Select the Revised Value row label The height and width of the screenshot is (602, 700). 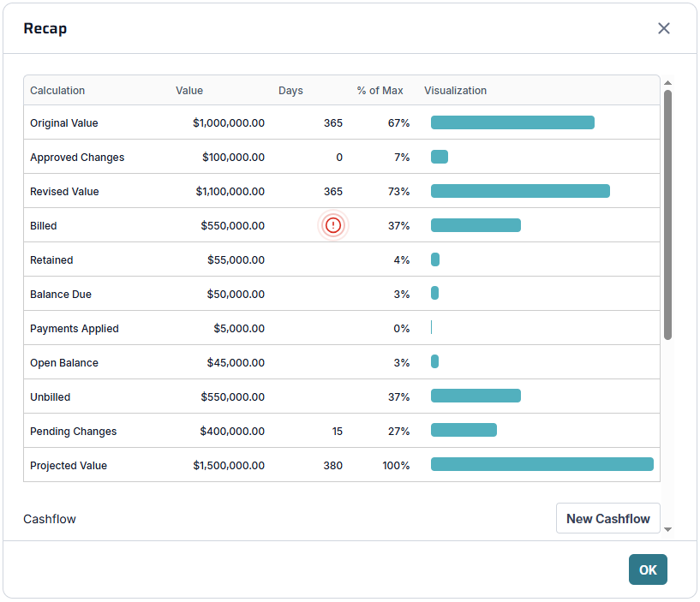[64, 192]
